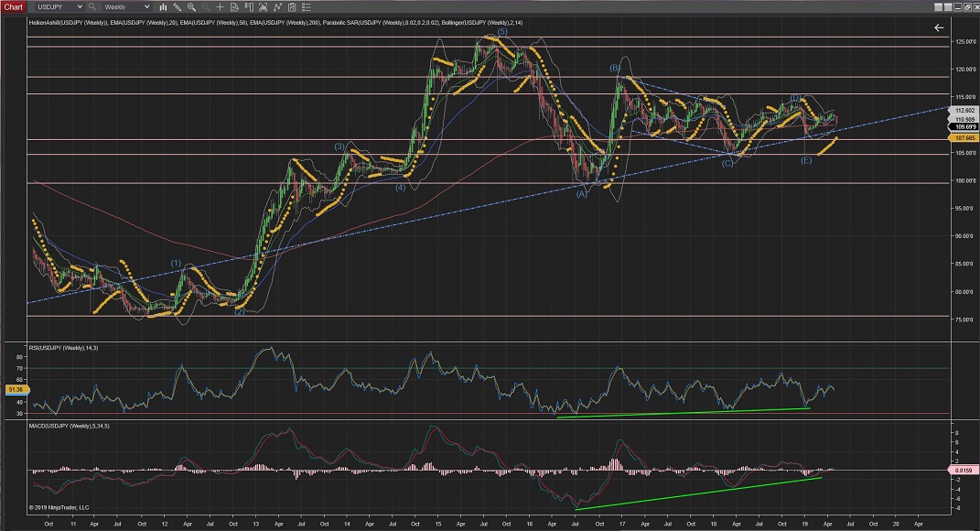
Task: Toggle the Data Box icon
Action: point(235,6)
